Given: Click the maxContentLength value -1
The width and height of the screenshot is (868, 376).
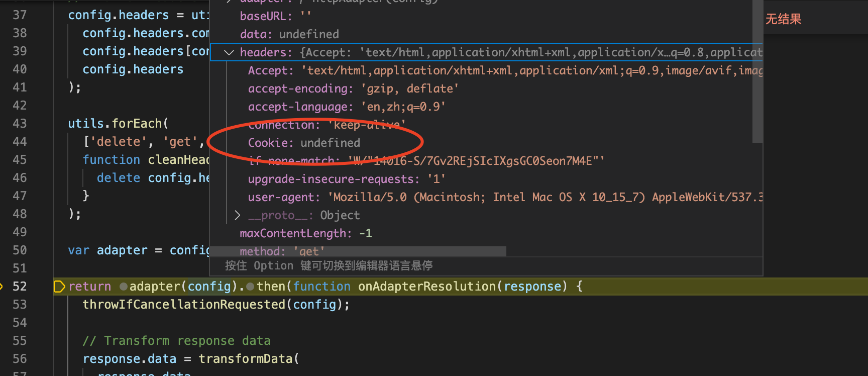Looking at the screenshot, I should pyautogui.click(x=365, y=233).
